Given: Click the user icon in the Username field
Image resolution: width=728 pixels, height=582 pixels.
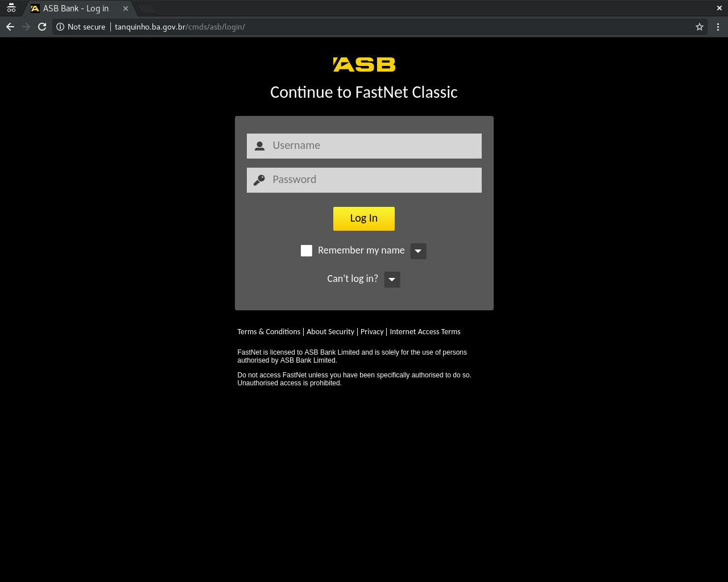Looking at the screenshot, I should [x=259, y=146].
